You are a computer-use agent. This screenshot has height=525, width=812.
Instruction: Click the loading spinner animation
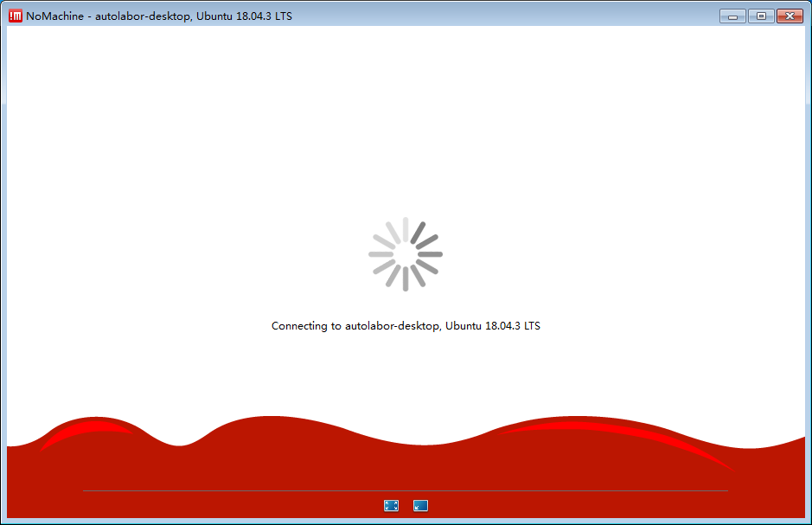[405, 253]
